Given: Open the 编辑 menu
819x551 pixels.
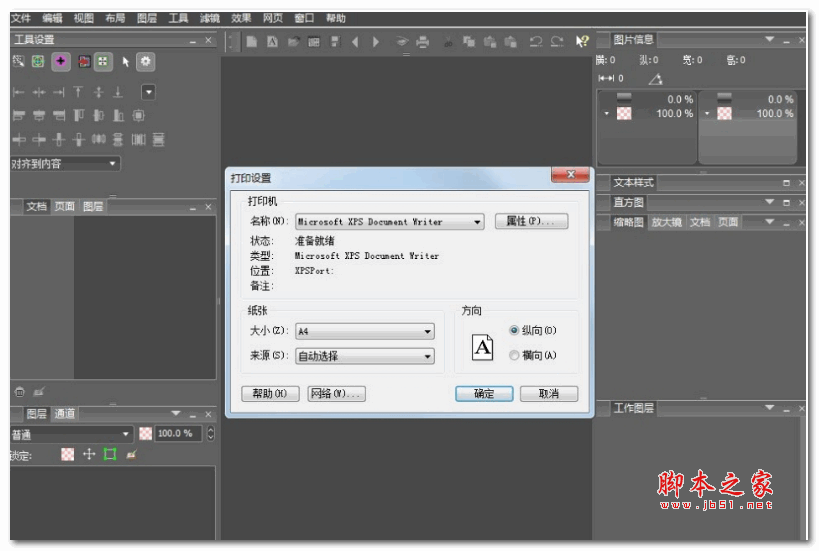Looking at the screenshot, I should 52,18.
